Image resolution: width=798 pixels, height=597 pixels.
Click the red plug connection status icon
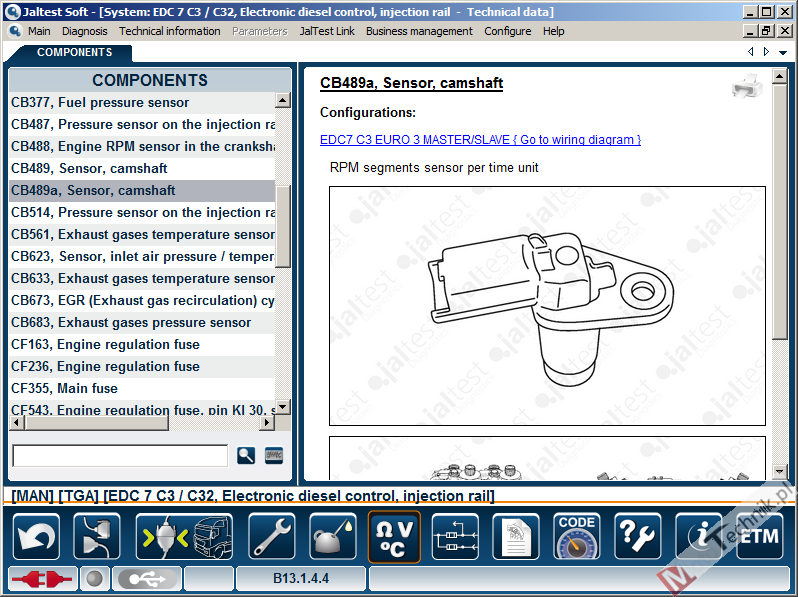coord(43,579)
